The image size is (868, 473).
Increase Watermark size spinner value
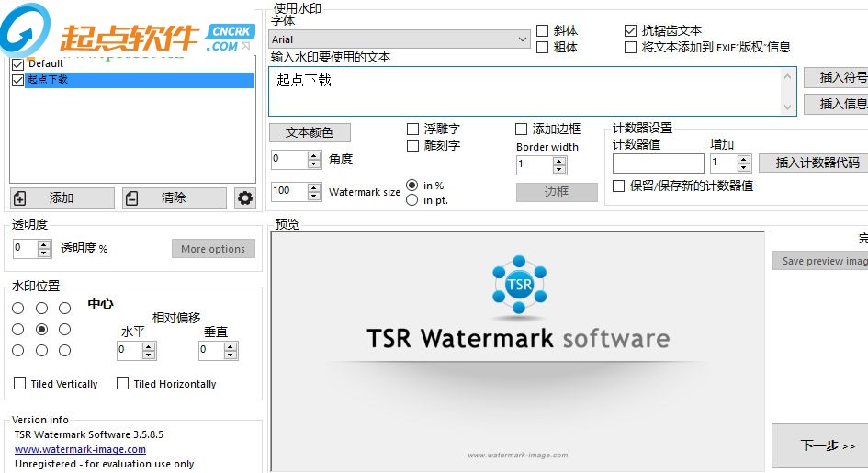click(314, 187)
